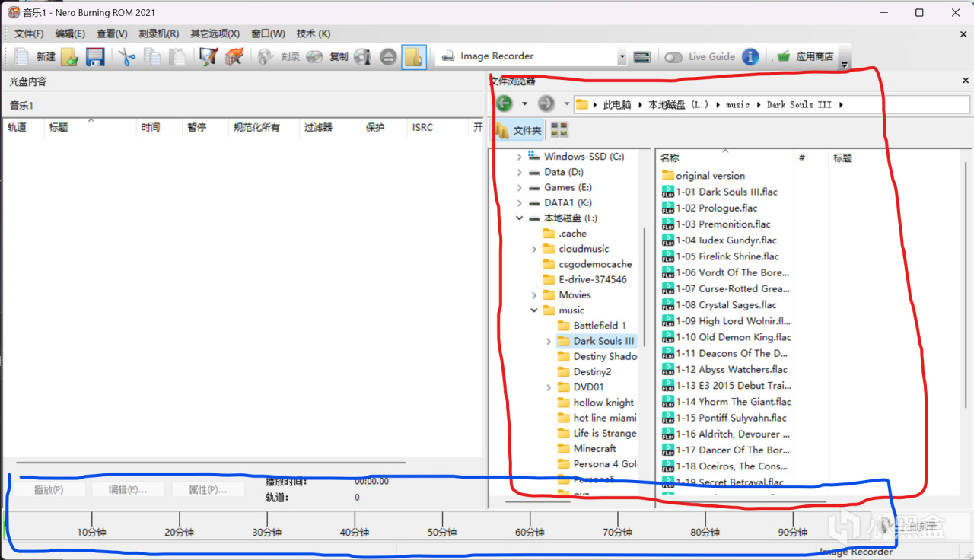Open the Image Recorder dropdown

click(622, 56)
